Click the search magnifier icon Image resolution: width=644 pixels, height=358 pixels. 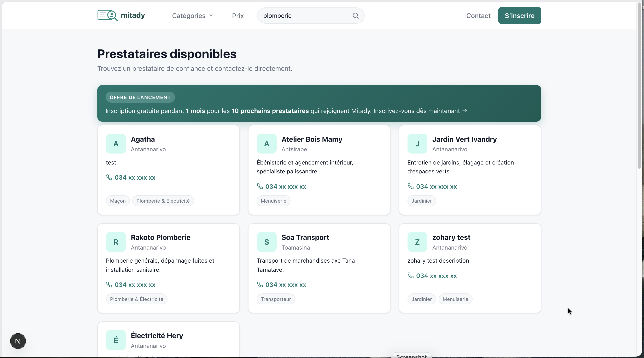point(356,16)
